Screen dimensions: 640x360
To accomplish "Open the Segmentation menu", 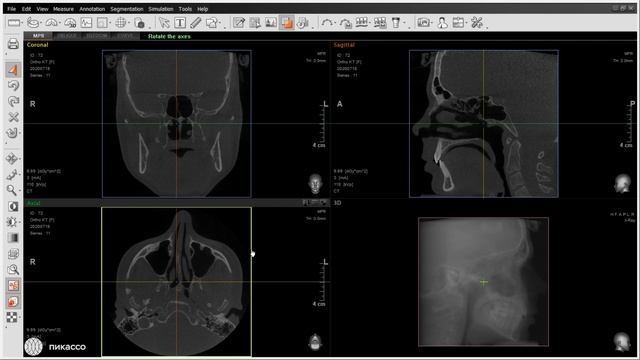I will point(127,9).
